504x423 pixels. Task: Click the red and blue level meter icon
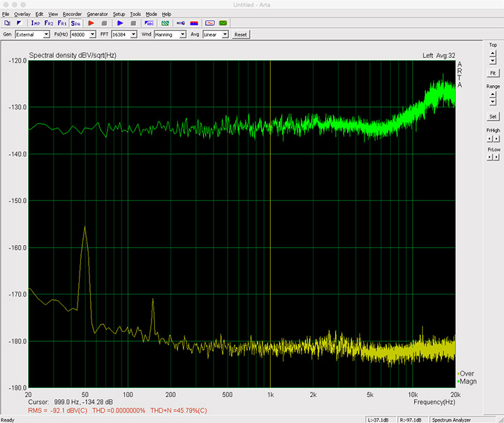[x=194, y=23]
